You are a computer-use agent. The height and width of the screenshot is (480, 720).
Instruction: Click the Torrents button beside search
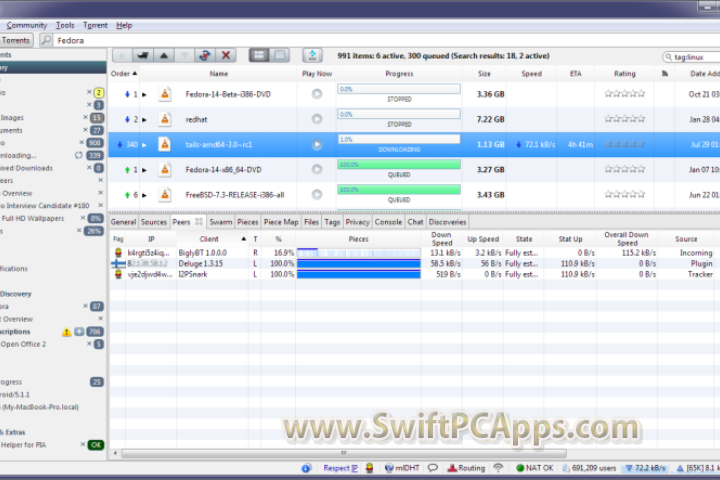click(x=16, y=40)
